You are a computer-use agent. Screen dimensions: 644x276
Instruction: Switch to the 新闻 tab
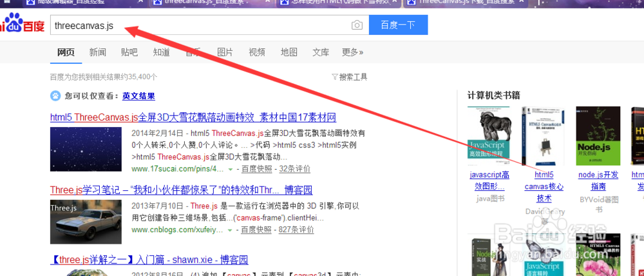(98, 52)
